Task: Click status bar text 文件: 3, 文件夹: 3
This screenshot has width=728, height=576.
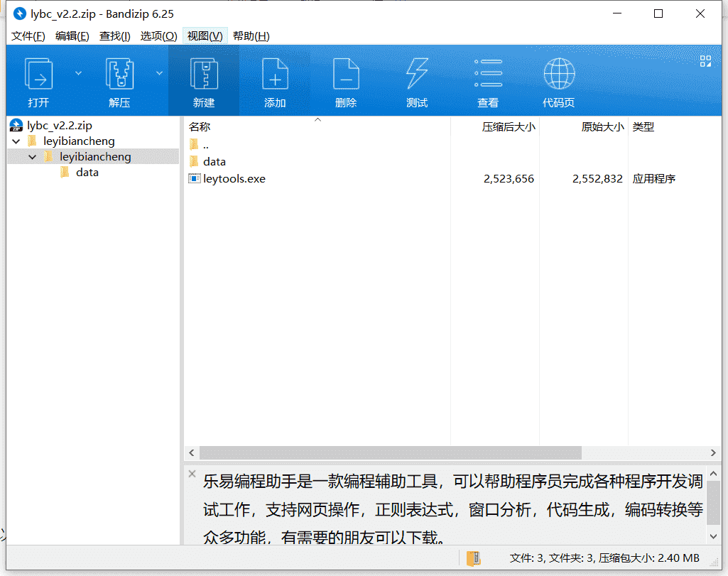Action: point(552,558)
